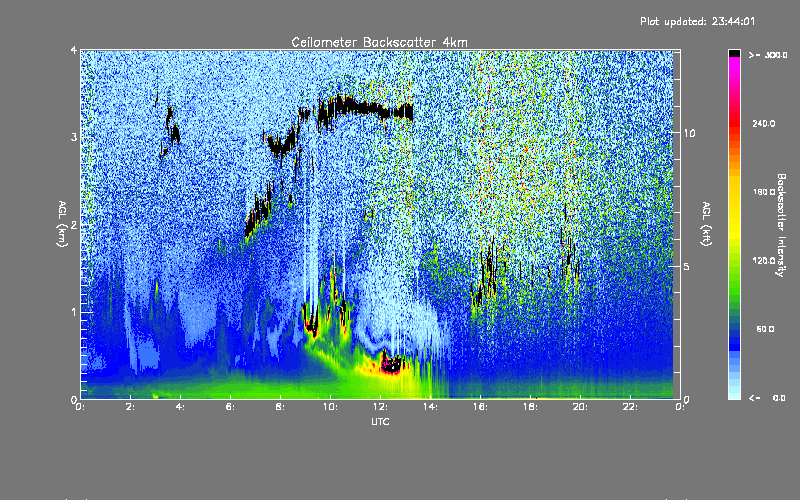Click the "60.0" colorbar value
Viewport: 800px width, 500px height.
[x=765, y=329]
